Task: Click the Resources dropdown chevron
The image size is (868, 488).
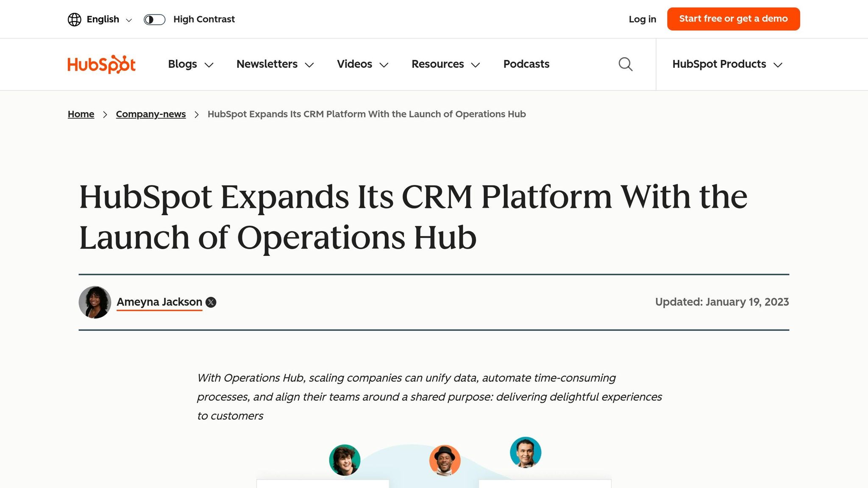Action: click(x=476, y=65)
